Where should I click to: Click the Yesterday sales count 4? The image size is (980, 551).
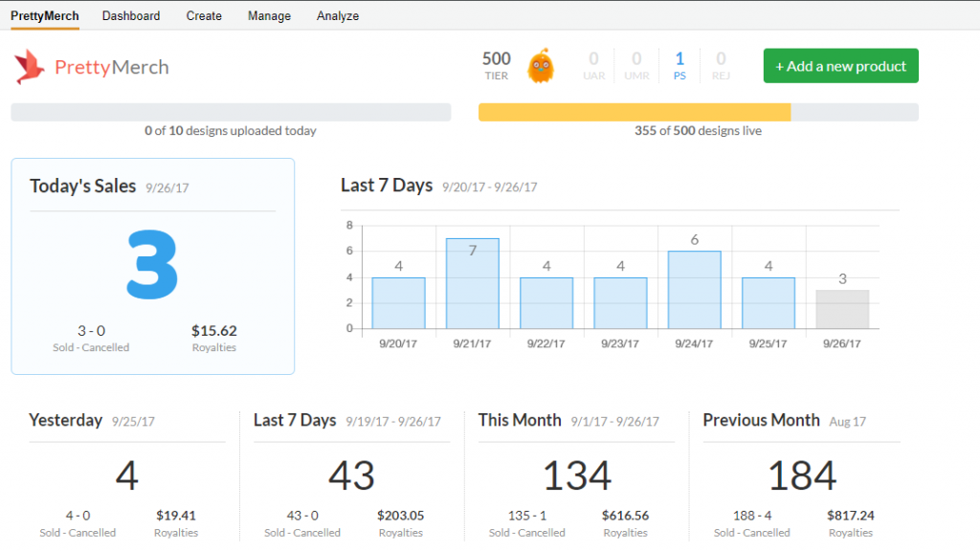click(x=127, y=475)
